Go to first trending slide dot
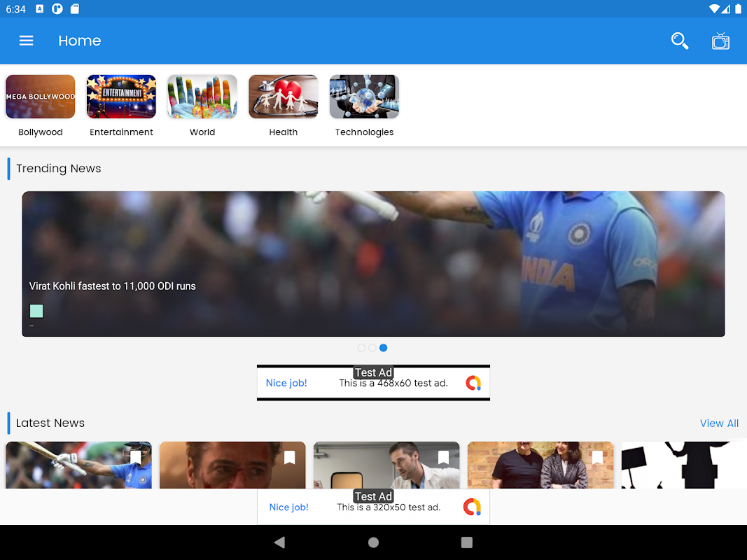 [361, 348]
